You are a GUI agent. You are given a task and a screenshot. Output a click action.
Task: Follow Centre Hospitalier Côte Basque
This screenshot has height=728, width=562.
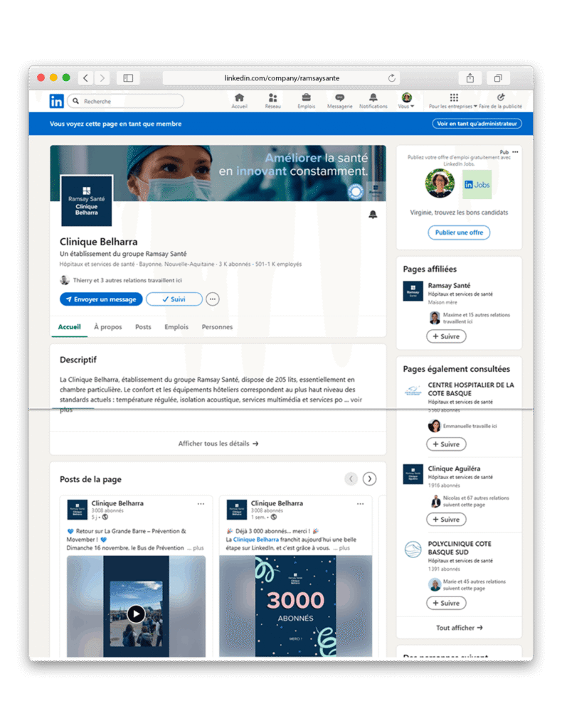(x=446, y=444)
